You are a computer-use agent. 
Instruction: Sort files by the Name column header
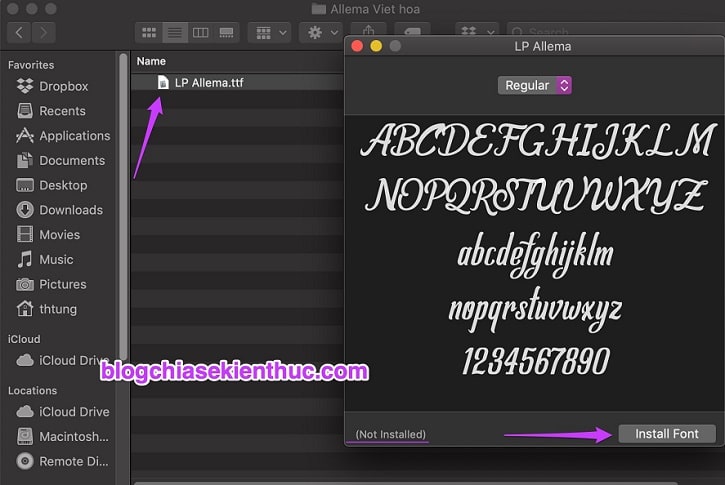(x=151, y=61)
